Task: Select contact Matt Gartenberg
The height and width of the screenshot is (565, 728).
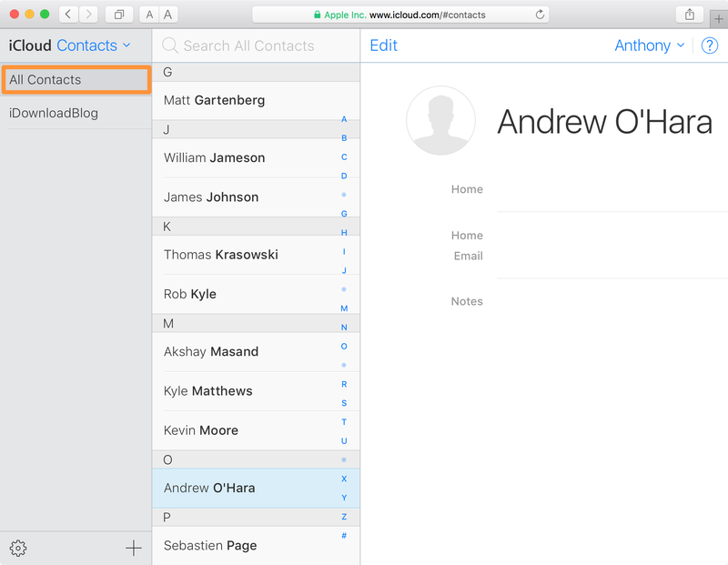Action: point(256,100)
